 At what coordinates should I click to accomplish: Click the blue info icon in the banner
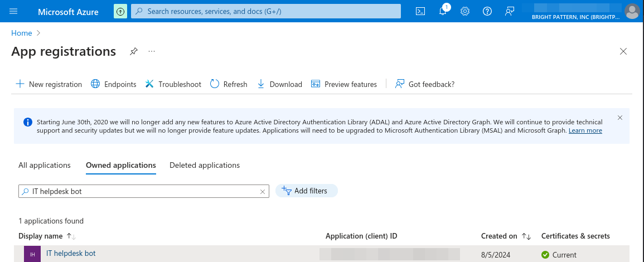(x=27, y=122)
